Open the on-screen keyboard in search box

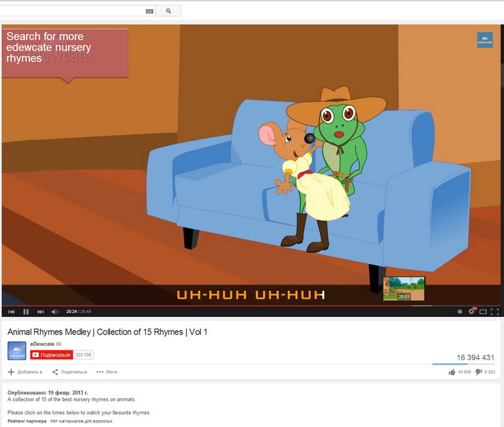point(149,11)
